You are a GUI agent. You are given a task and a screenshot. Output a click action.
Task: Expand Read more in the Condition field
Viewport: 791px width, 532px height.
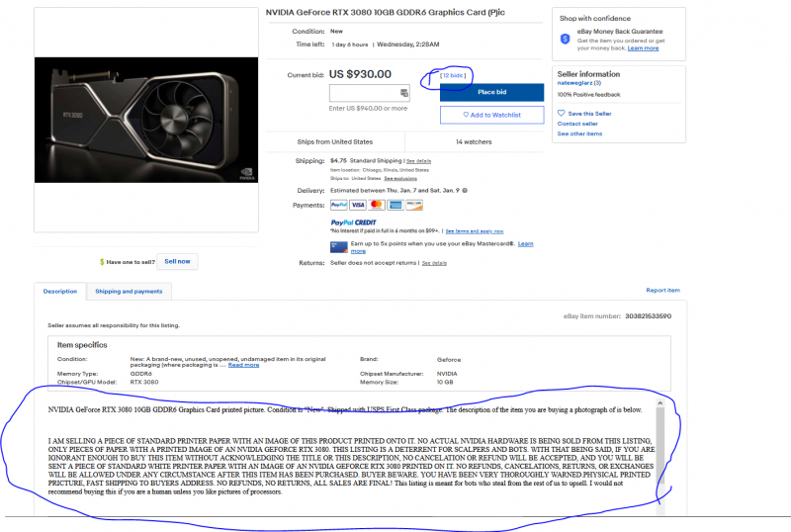click(244, 365)
